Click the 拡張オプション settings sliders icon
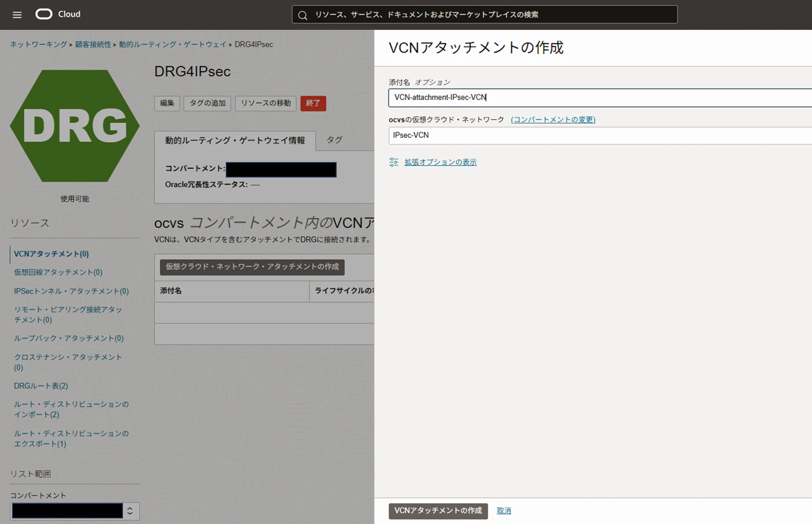The height and width of the screenshot is (524, 812). pyautogui.click(x=393, y=162)
